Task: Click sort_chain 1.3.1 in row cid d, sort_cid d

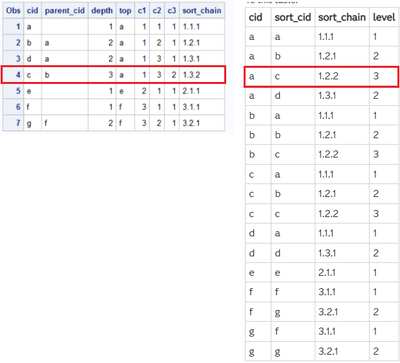Action: [x=327, y=253]
